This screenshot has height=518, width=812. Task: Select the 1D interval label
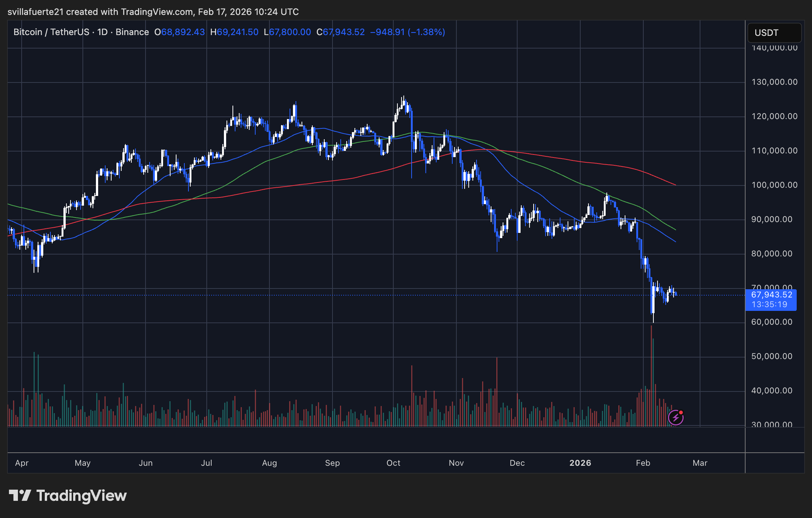pyautogui.click(x=102, y=32)
